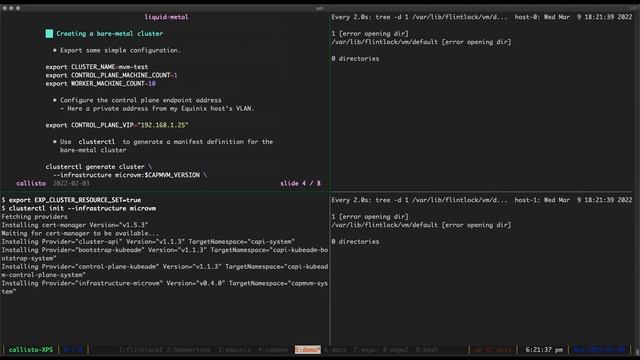
Task: Click the 'slide 4 / 8' indicator
Action: coord(300,183)
